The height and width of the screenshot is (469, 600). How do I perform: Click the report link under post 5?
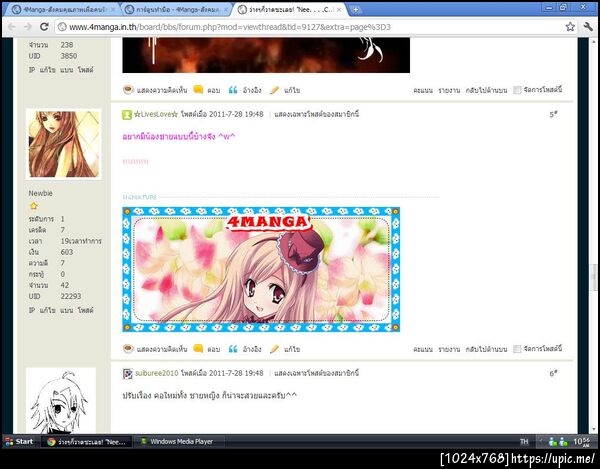(449, 349)
